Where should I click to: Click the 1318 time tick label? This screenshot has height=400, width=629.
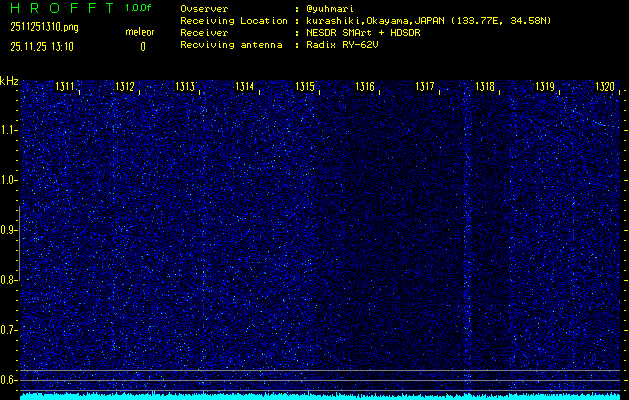point(485,86)
